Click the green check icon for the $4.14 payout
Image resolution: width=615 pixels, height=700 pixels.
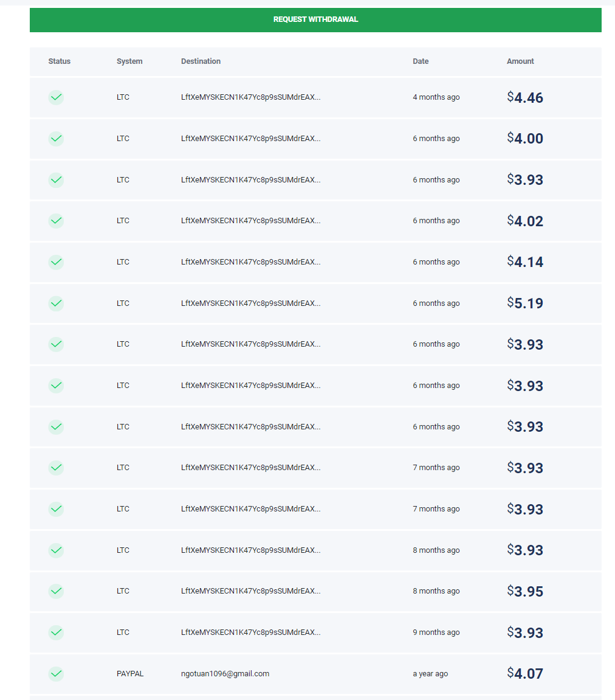56,262
